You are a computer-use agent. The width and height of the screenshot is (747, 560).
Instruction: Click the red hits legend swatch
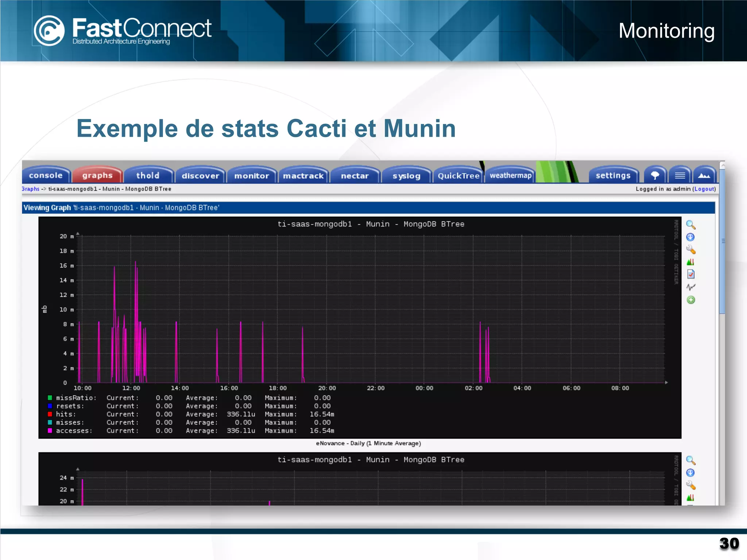50,414
